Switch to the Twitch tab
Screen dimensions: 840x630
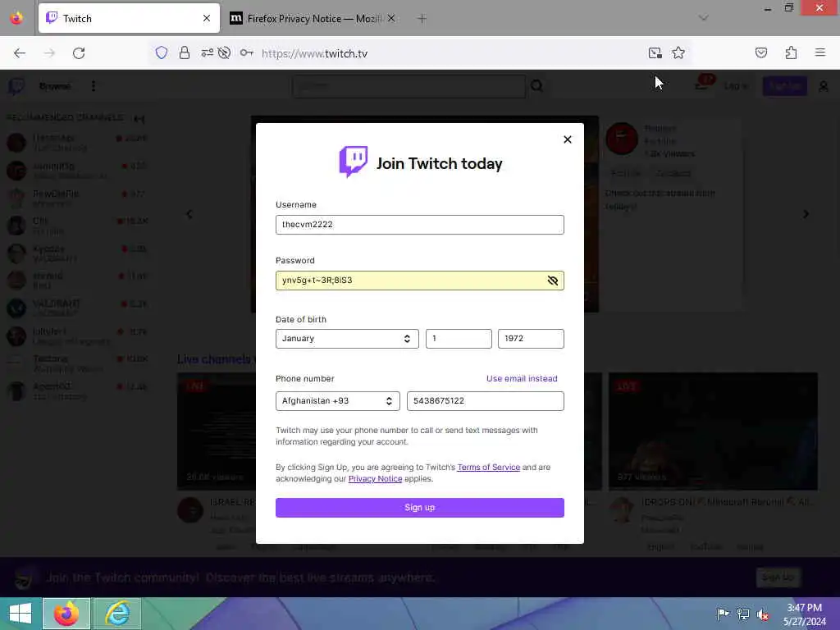pyautogui.click(x=129, y=19)
